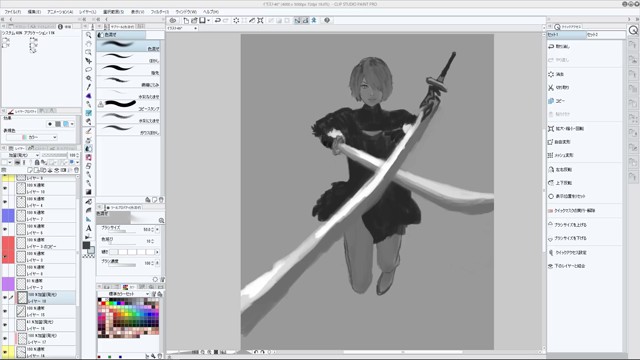Select the lasso selection tool

(89, 70)
